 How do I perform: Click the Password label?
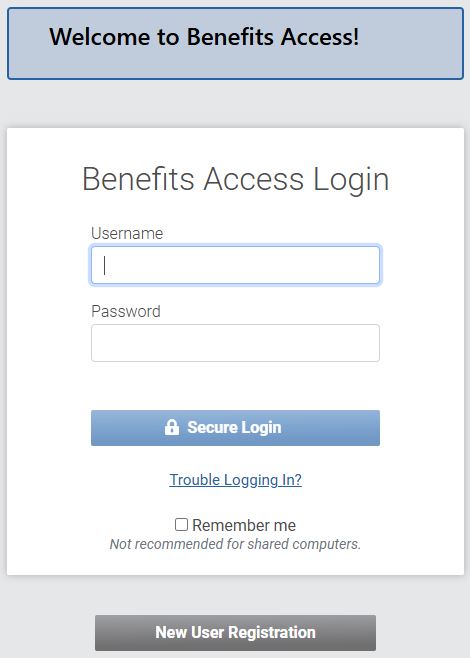(126, 311)
